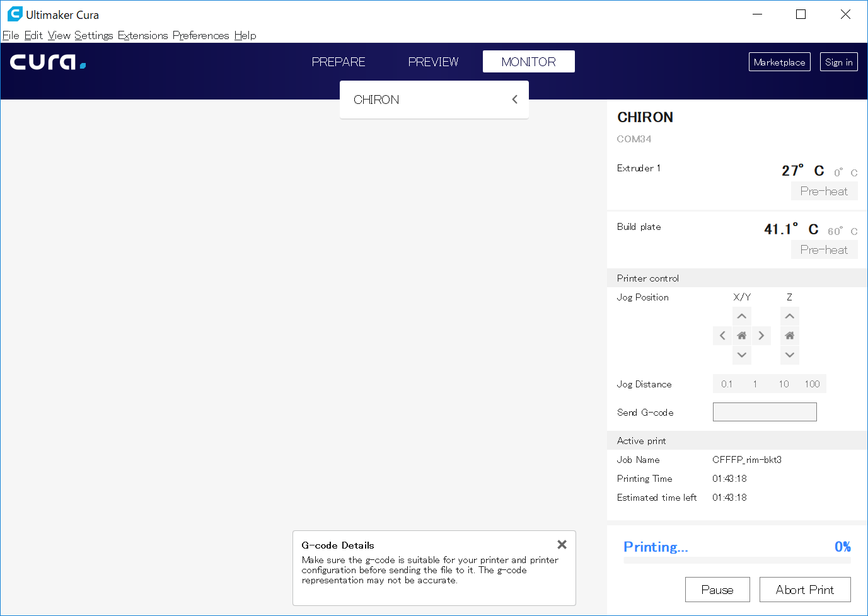Home the Z axis

[x=790, y=336]
